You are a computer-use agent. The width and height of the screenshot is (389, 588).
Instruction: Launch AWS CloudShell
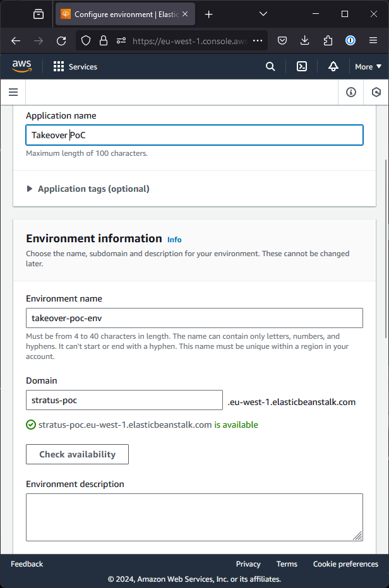pyautogui.click(x=302, y=67)
